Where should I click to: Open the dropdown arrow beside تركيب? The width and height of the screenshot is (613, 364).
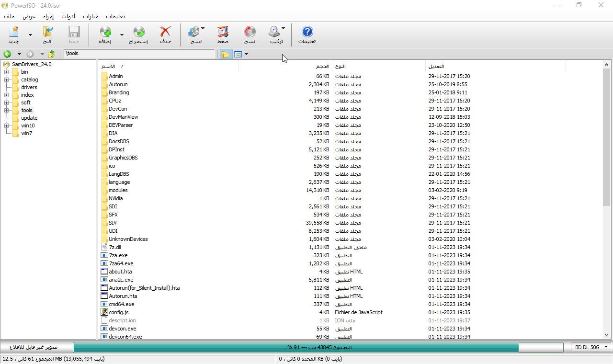283,29
